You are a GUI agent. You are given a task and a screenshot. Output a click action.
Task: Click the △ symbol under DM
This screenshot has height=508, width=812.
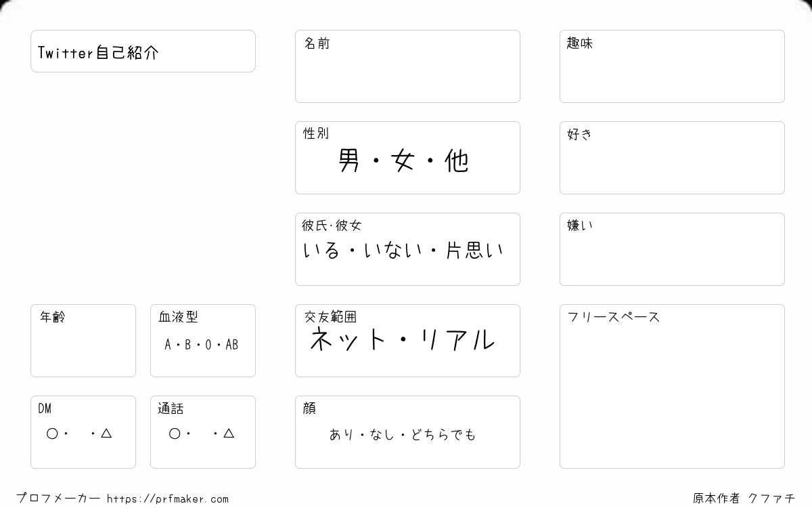coord(106,433)
